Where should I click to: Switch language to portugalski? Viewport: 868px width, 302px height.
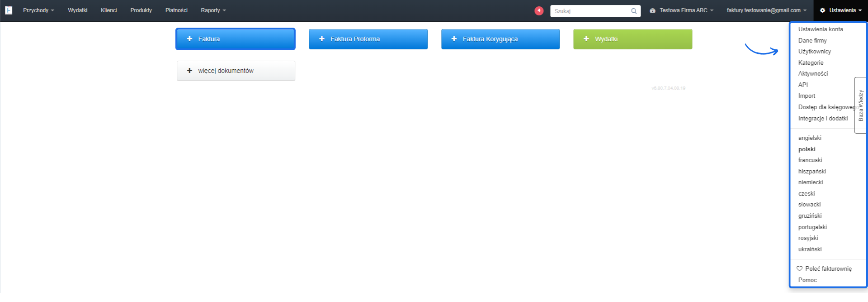pos(812,227)
